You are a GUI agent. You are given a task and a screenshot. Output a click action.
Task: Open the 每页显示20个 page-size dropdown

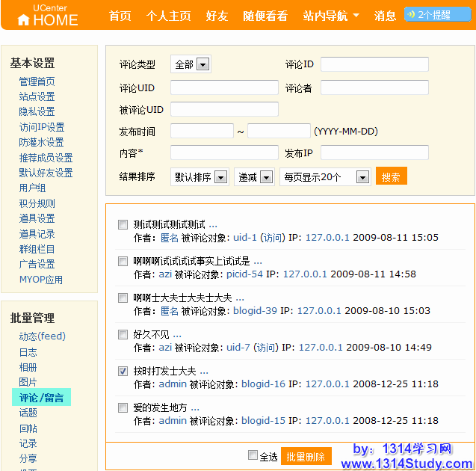click(x=325, y=177)
